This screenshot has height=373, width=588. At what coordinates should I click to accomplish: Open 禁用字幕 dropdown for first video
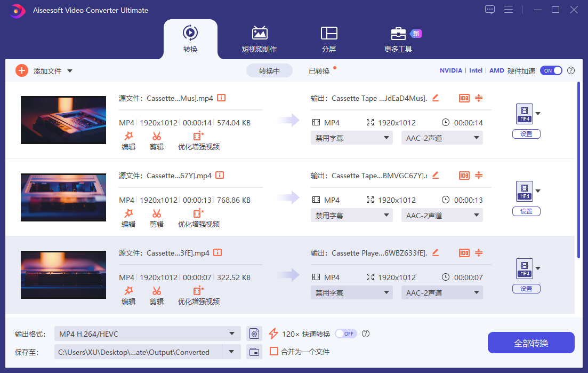coord(351,138)
